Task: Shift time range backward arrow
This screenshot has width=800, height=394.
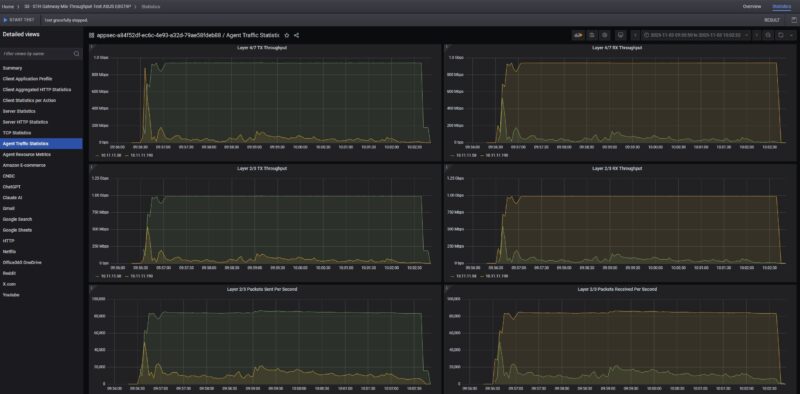Action: pos(635,35)
